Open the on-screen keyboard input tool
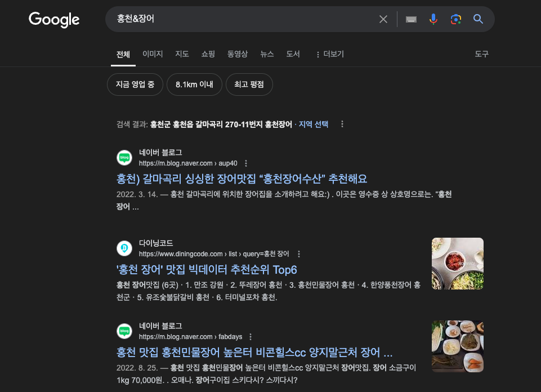 [x=411, y=19]
